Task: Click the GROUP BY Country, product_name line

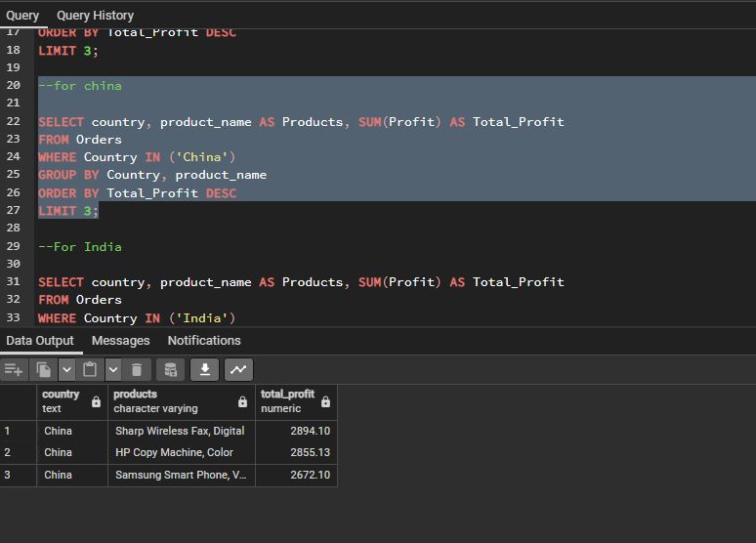Action: click(152, 175)
